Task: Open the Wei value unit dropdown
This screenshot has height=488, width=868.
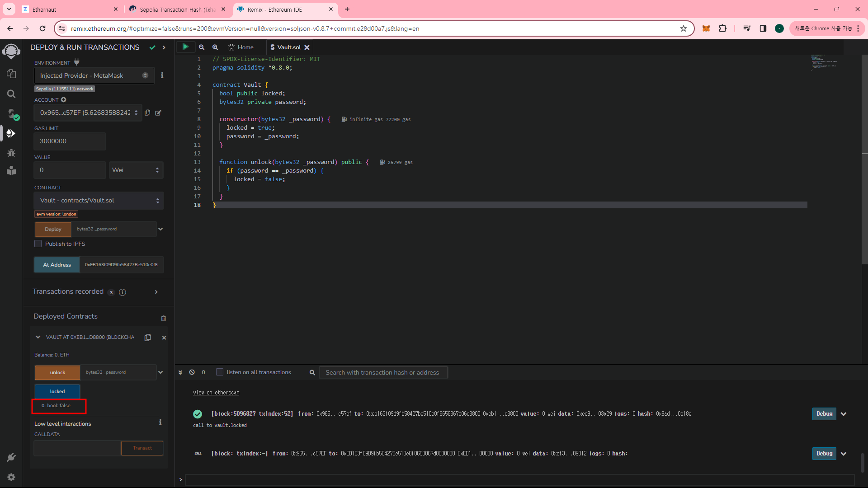Action: point(136,170)
